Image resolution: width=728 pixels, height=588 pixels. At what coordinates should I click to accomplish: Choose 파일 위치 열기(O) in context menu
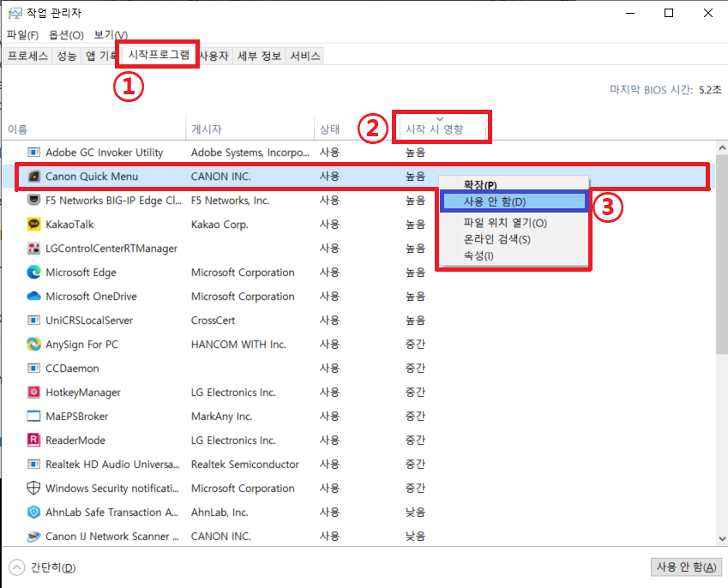(514, 223)
